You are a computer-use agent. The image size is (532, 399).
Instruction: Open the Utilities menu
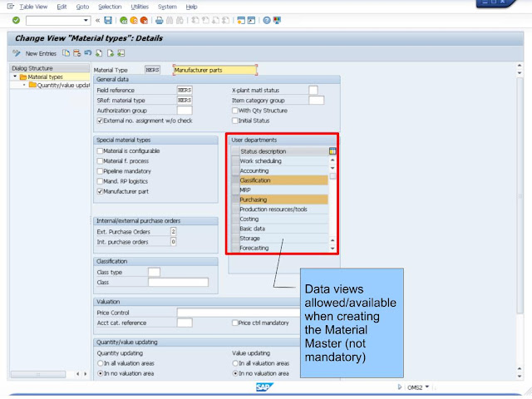pos(140,7)
